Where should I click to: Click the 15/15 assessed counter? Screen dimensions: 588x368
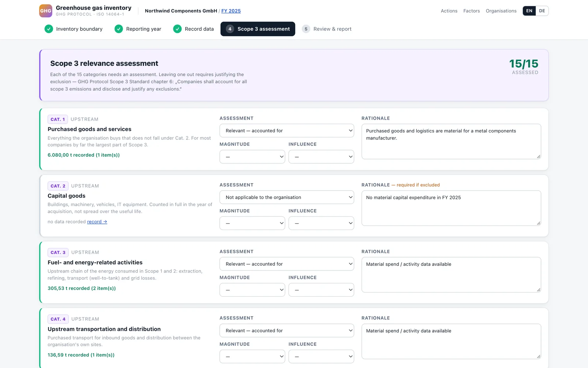coord(524,67)
